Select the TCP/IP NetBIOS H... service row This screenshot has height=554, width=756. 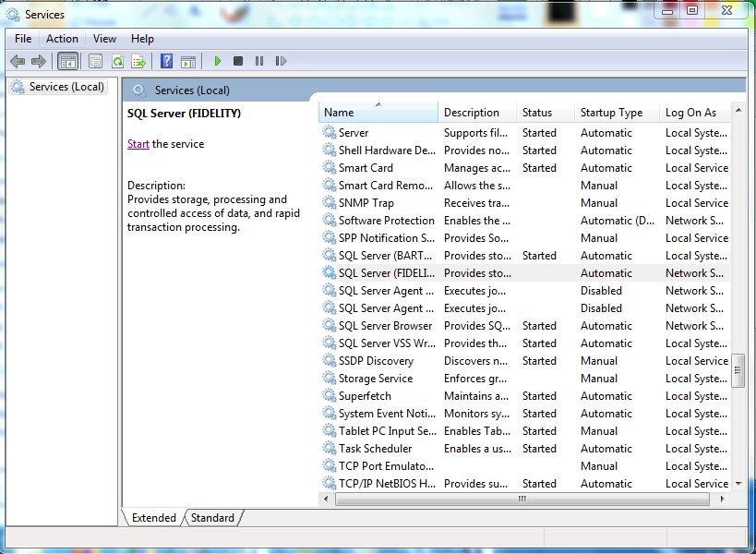click(525, 483)
